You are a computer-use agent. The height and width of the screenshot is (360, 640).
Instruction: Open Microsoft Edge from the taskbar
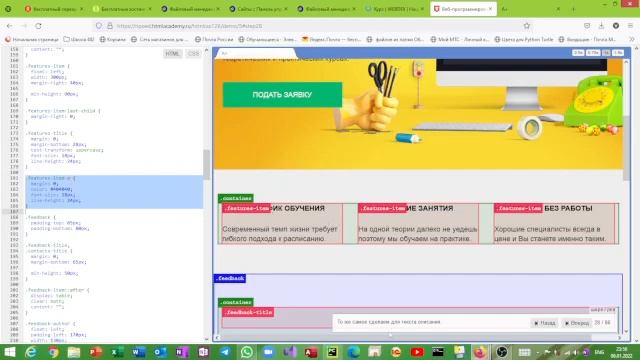354,352
